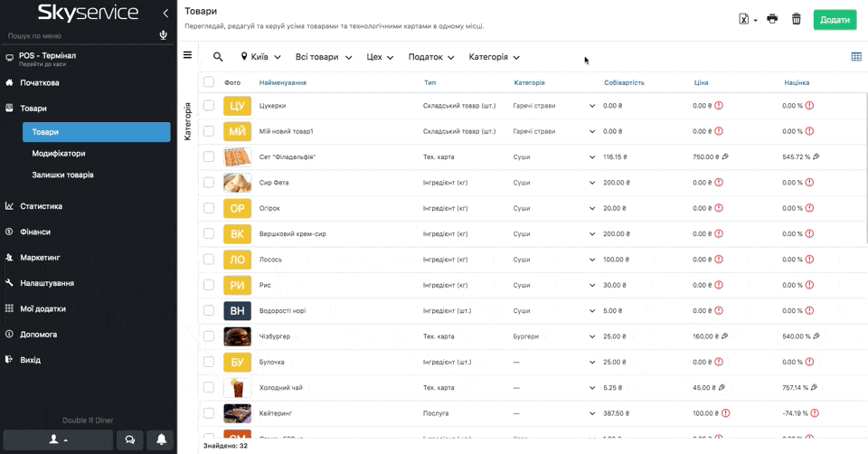Sort by Найменування column header
Screen dimensions: 868x454
click(x=282, y=82)
